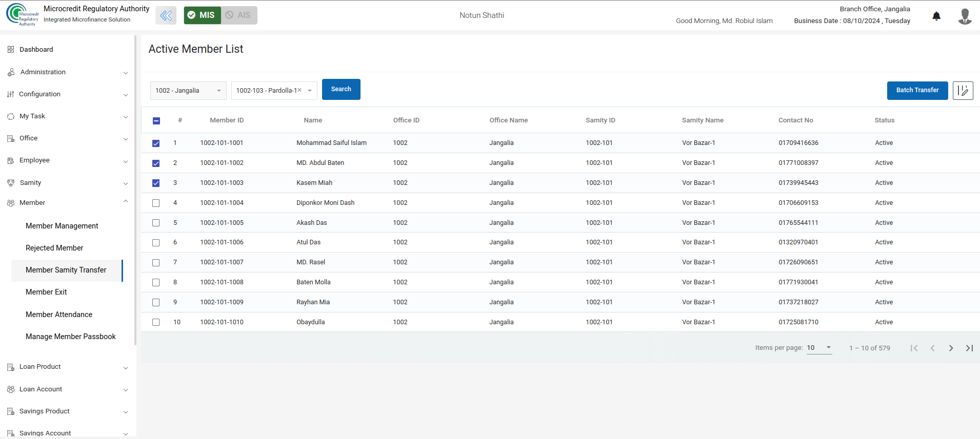Check Obaydulla row checkbox

(156, 322)
